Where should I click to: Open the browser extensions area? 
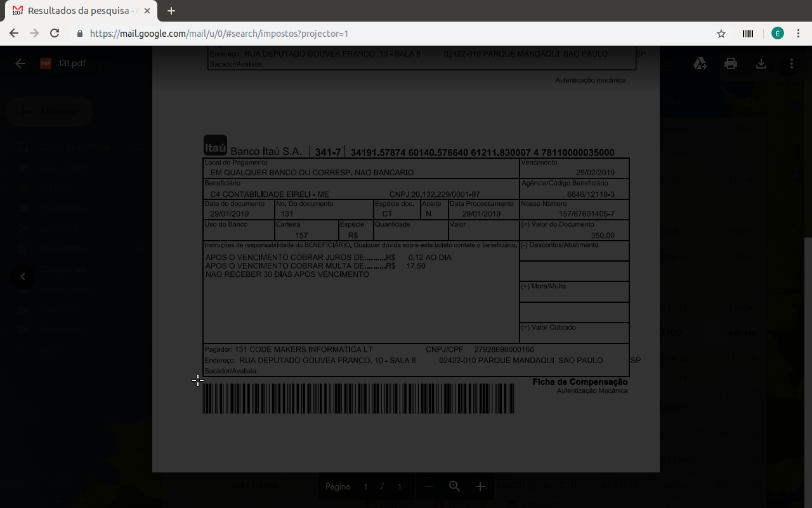pyautogui.click(x=748, y=32)
